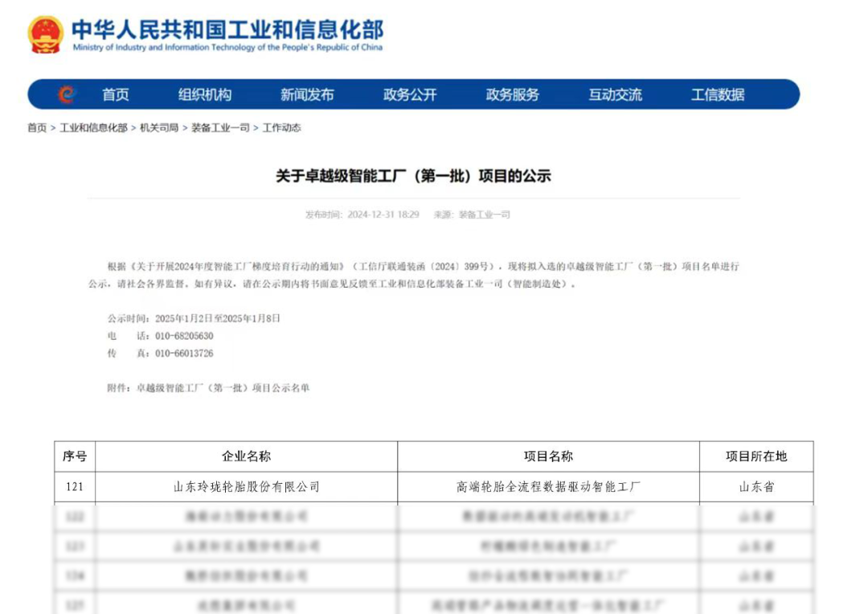Screen dimensions: 868x614
Task: Click the article title 关于卓越级智能工厂
Action: pos(414,176)
